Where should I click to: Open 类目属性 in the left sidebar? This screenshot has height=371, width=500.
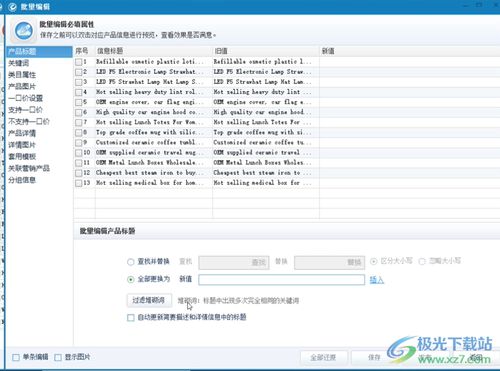click(22, 75)
